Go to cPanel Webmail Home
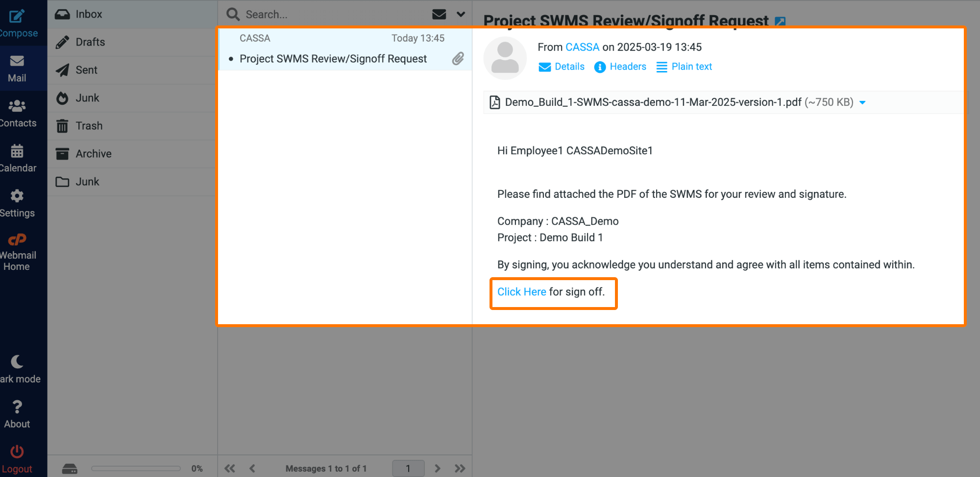 (x=18, y=253)
